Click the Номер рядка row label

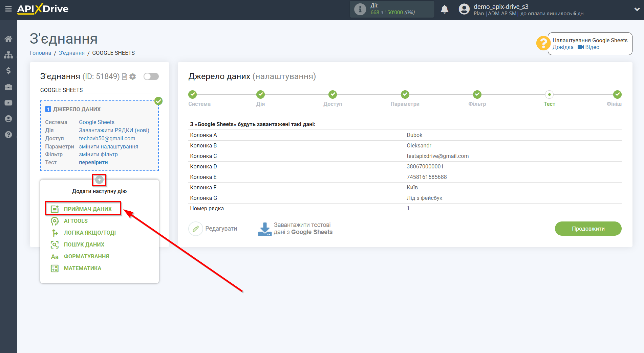pos(207,208)
